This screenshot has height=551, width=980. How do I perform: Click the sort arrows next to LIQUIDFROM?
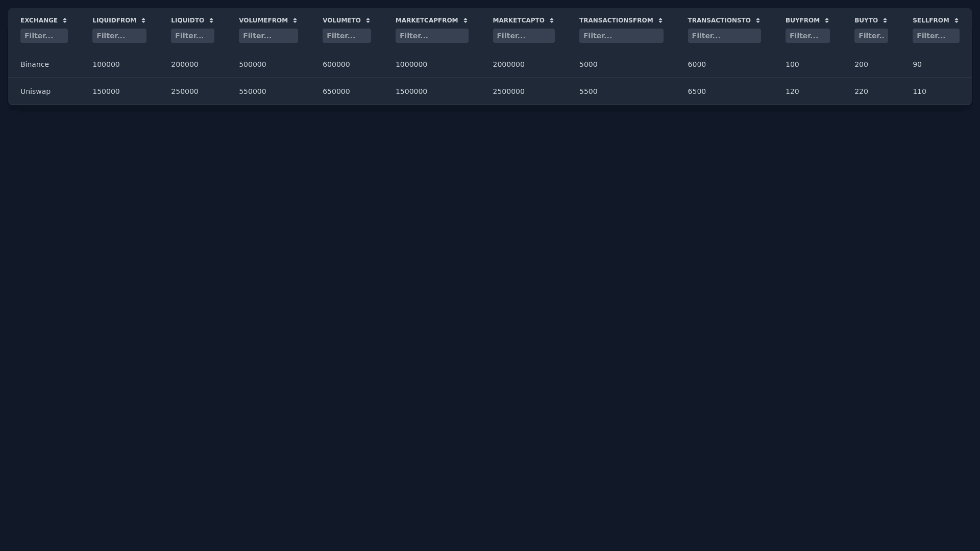(x=143, y=20)
